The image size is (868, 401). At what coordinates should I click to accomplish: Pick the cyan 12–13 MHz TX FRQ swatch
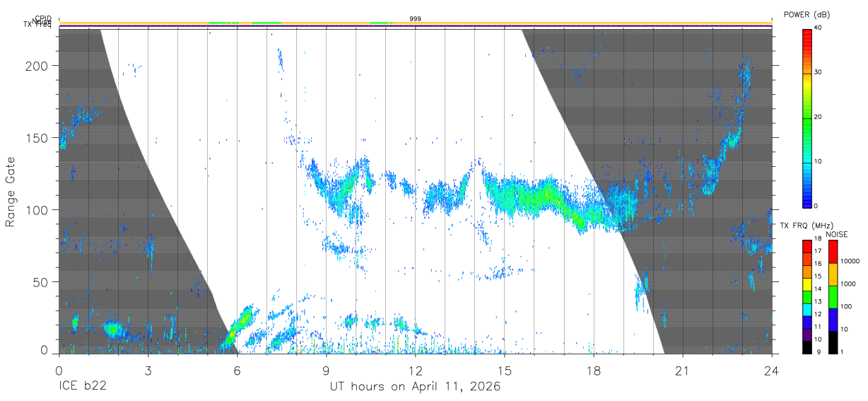tap(807, 309)
